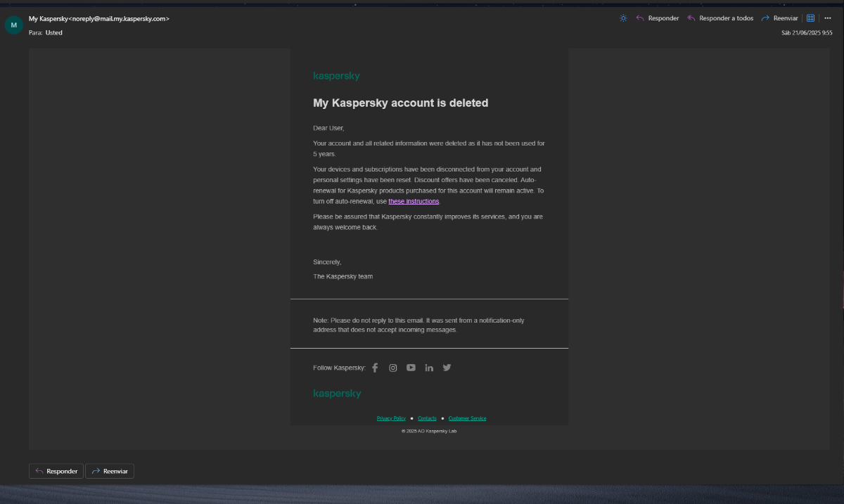844x504 pixels.
Task: Open the 'these instructions' link
Action: tap(414, 201)
